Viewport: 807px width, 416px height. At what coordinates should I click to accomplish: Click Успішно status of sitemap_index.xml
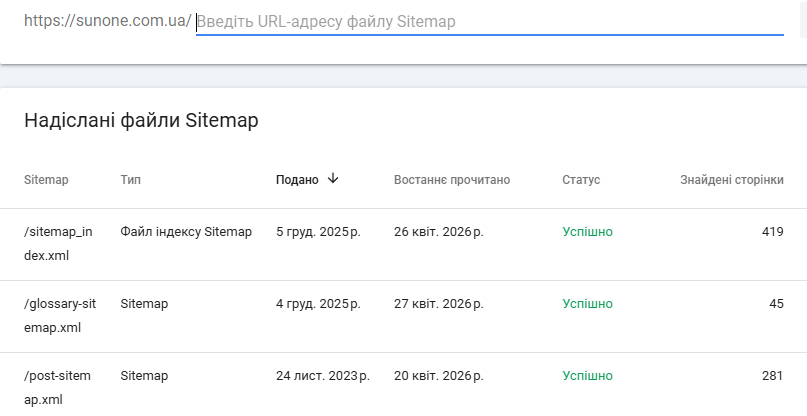(x=587, y=232)
